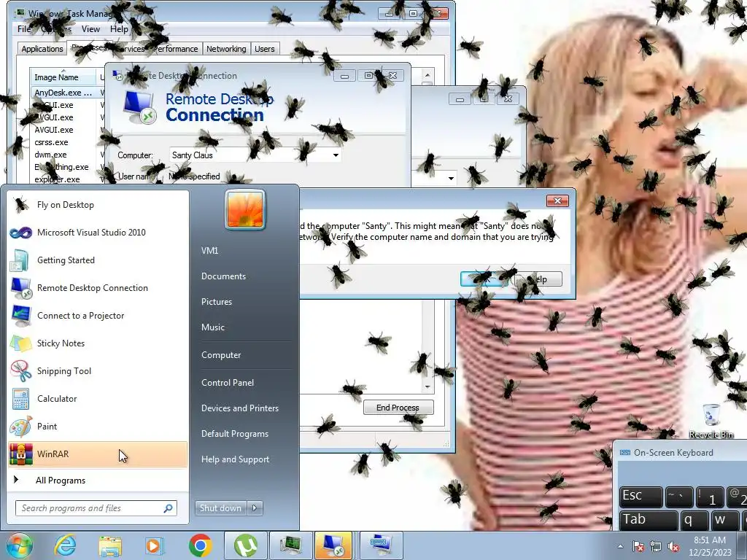Switch to Performance tab in Task Manager
747x560 pixels.
175,49
